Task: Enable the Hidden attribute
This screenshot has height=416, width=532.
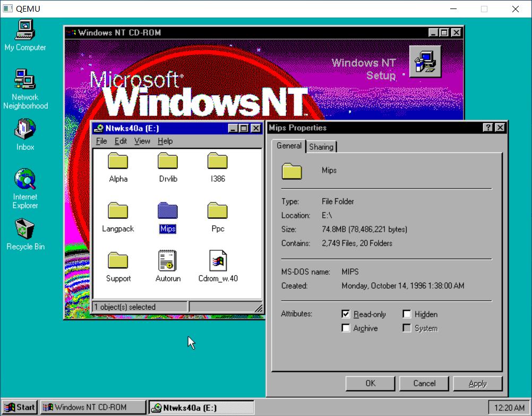Action: click(407, 314)
